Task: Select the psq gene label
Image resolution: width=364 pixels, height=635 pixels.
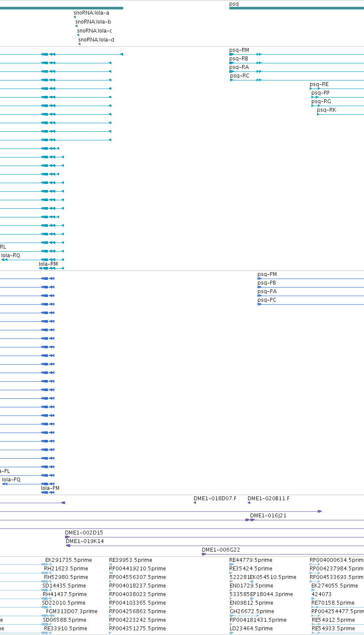Action: tap(234, 4)
